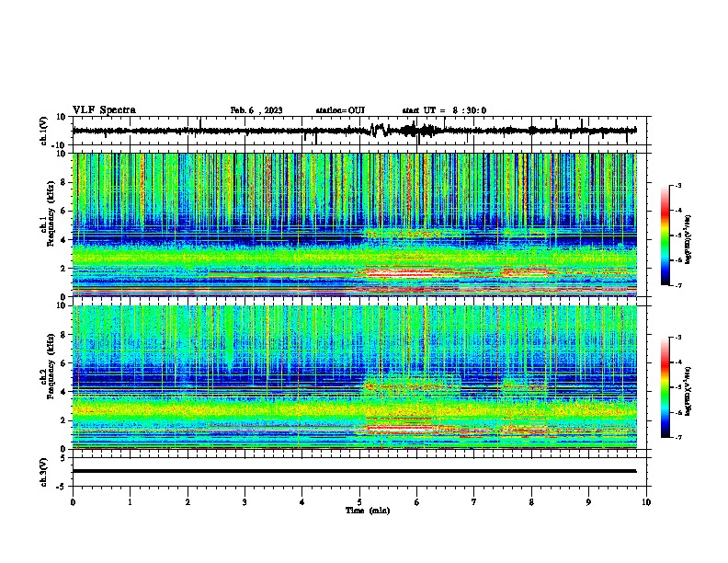This screenshot has width=728, height=563.
Task: Click the "5" tick on the ch.3(V) axis
Action: point(64,458)
